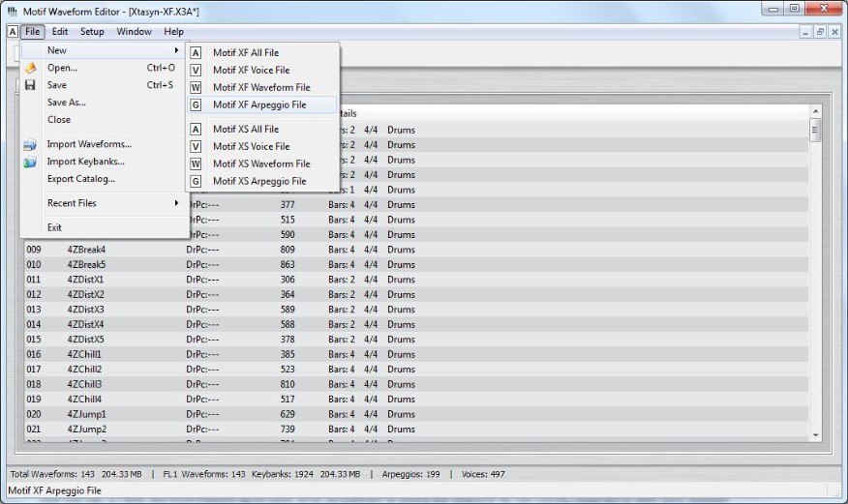
Task: Choose Export Catalog... entry
Action: [104, 179]
